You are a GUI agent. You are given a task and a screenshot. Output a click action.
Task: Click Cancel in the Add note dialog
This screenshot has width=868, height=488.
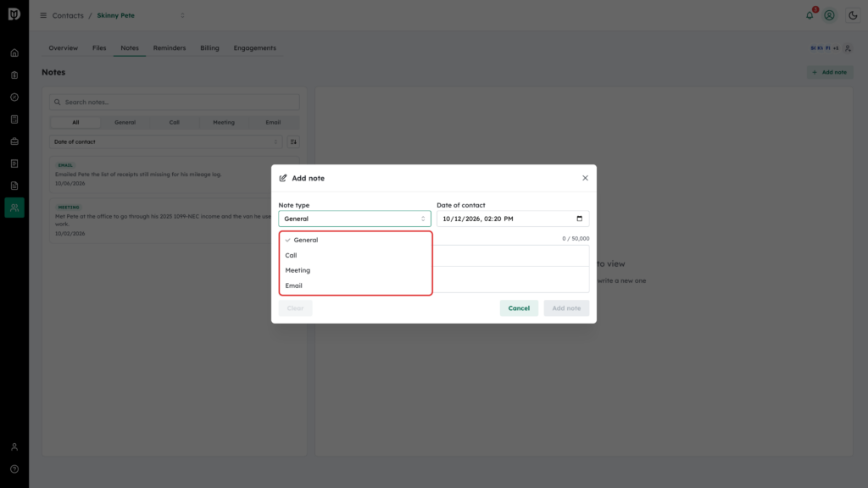(x=519, y=308)
